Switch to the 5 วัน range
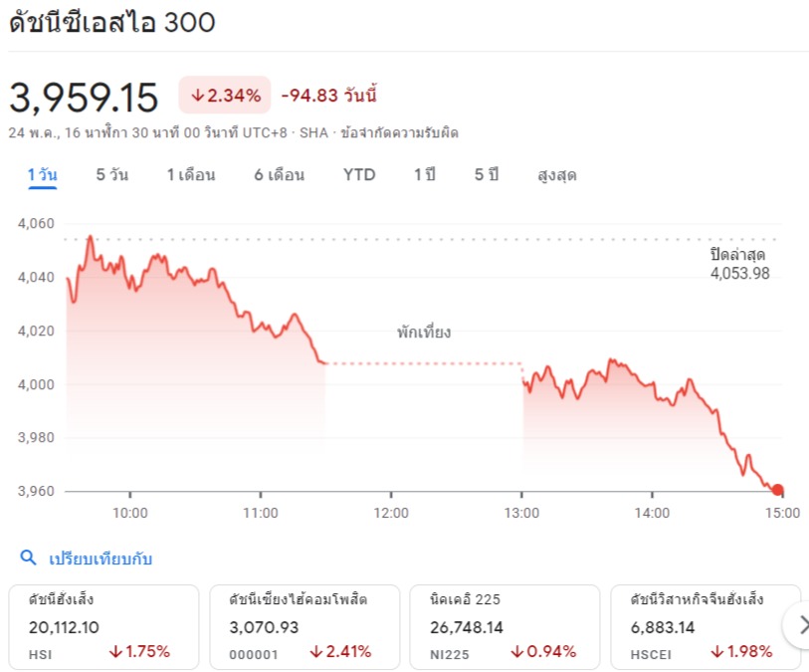This screenshot has height=672, width=809. [111, 175]
